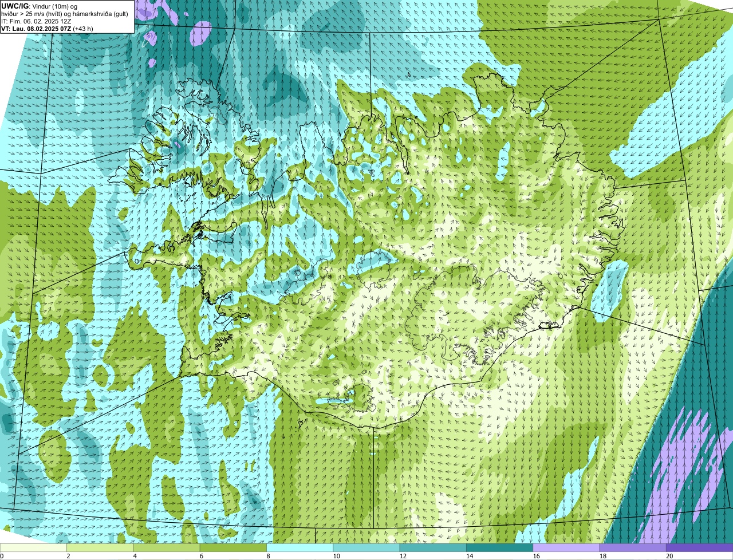
Task: Click the 12–14 m/s teal legend swatch
Action: pyautogui.click(x=434, y=547)
